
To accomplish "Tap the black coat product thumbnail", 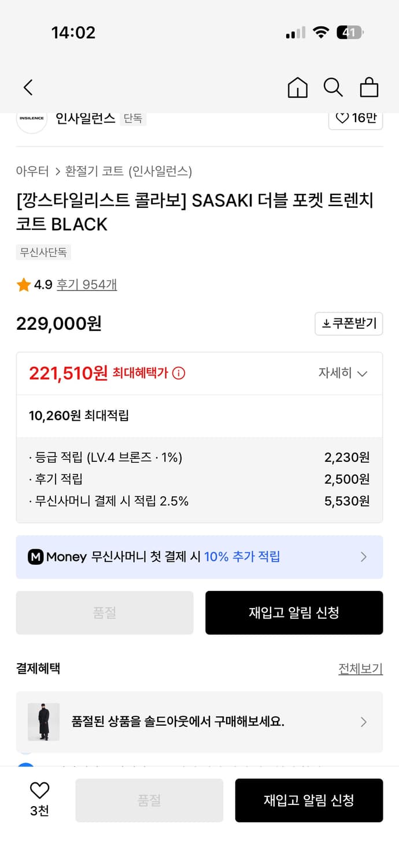I will tap(44, 722).
